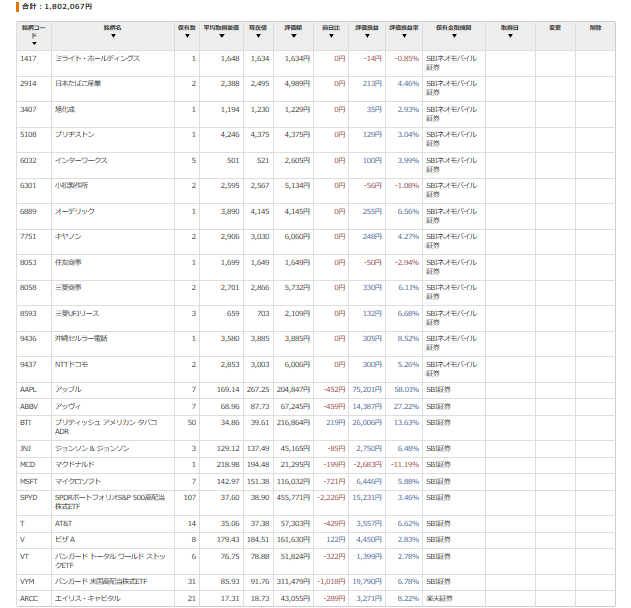
Task: Select stock code 3407
Action: (28, 109)
